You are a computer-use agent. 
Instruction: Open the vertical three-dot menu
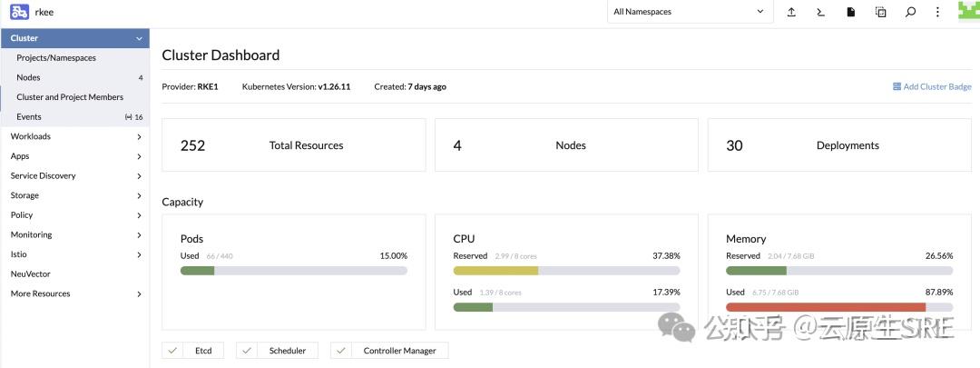[x=937, y=12]
